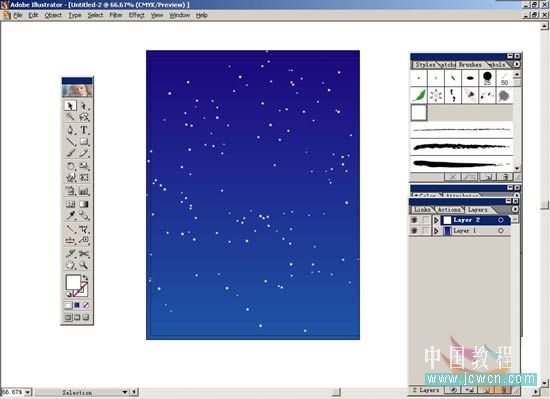Open the File menu
Screen dimensions: 550x399
(x=18, y=15)
